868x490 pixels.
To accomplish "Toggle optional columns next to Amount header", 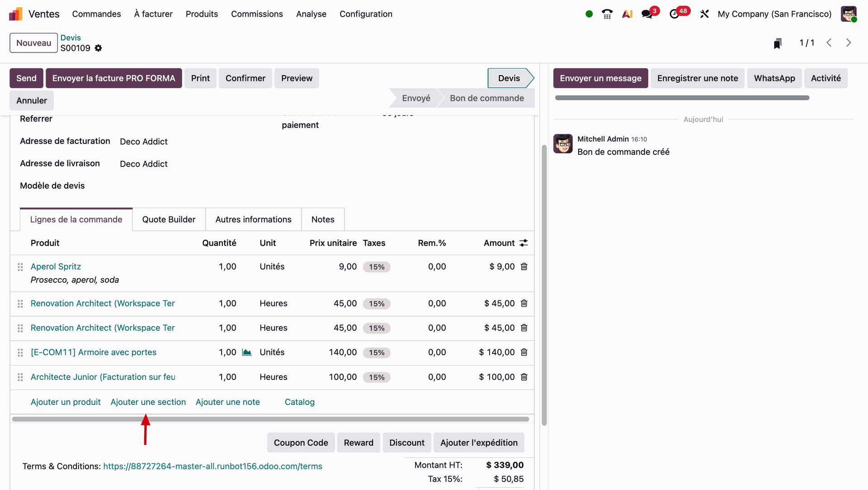I will (x=524, y=243).
